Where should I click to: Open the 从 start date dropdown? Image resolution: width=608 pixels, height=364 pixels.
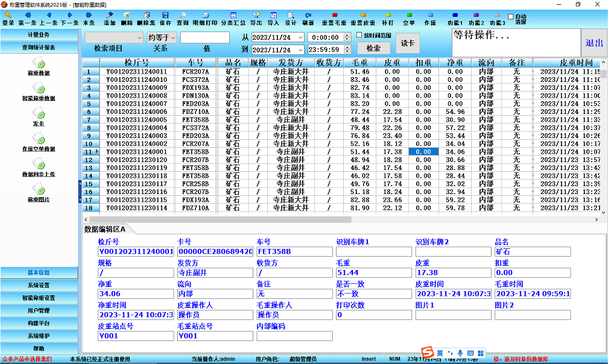[300, 37]
